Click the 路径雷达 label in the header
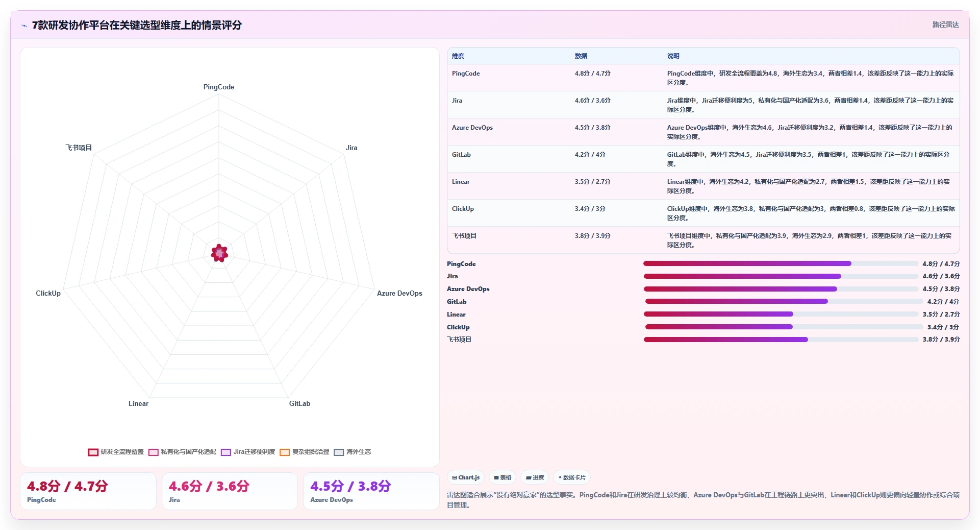The height and width of the screenshot is (530, 980). pyautogui.click(x=946, y=25)
